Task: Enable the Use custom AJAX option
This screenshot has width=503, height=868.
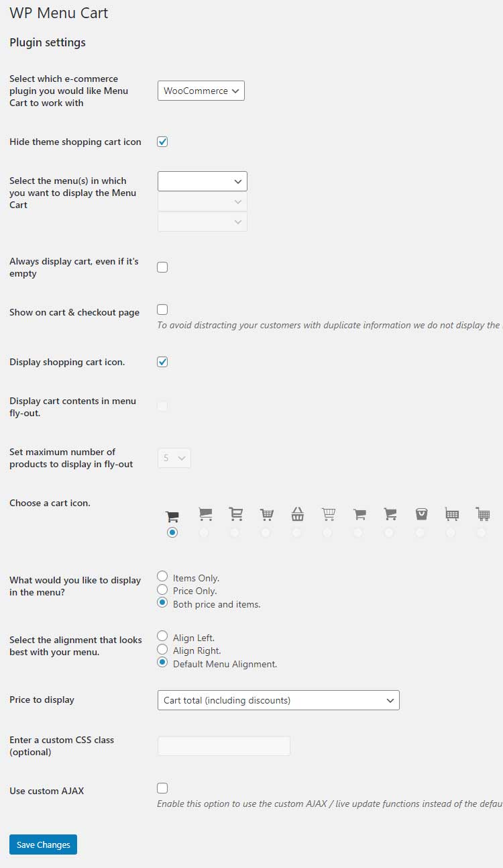Action: click(x=162, y=788)
